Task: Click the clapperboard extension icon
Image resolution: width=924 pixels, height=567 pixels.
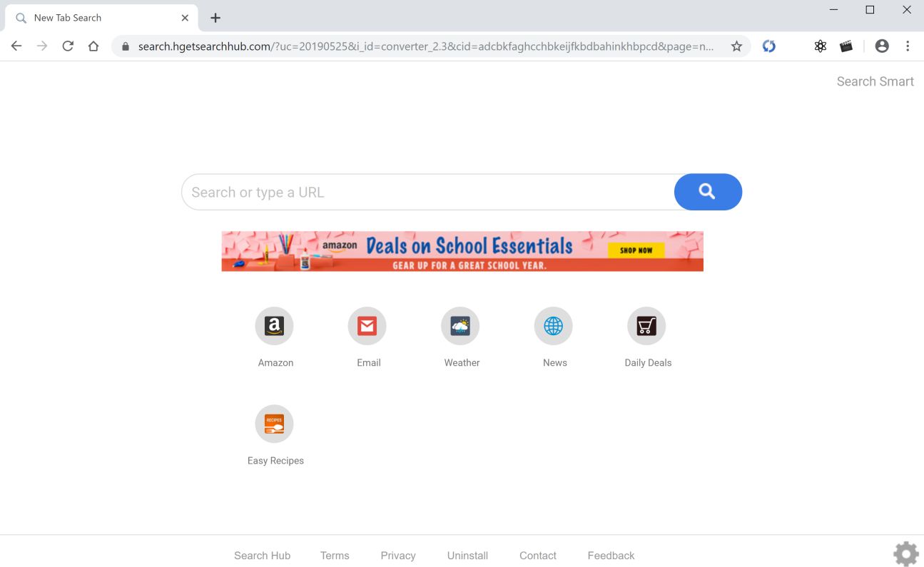Action: (x=846, y=46)
